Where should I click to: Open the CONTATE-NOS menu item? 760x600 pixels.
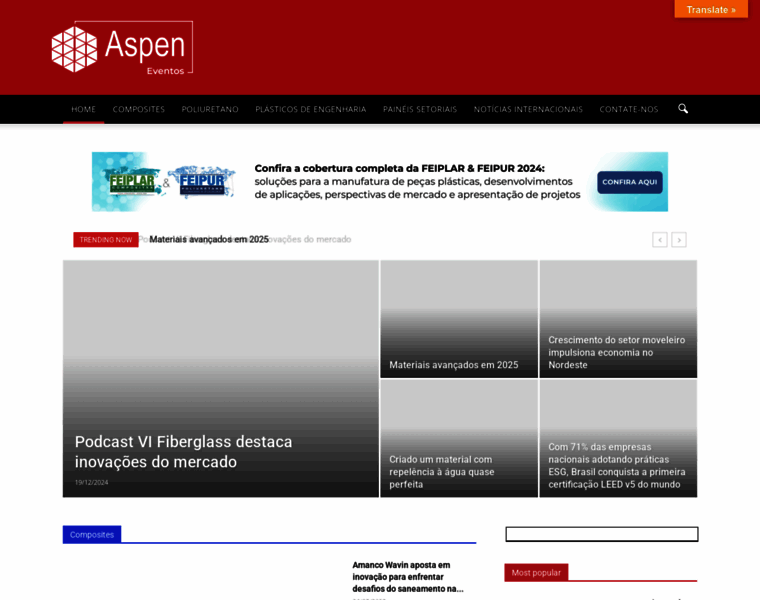(x=629, y=109)
